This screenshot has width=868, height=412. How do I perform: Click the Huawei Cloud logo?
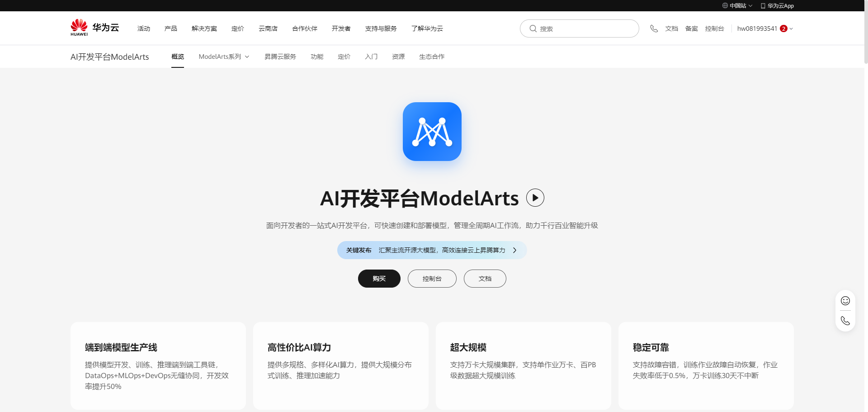click(x=95, y=28)
